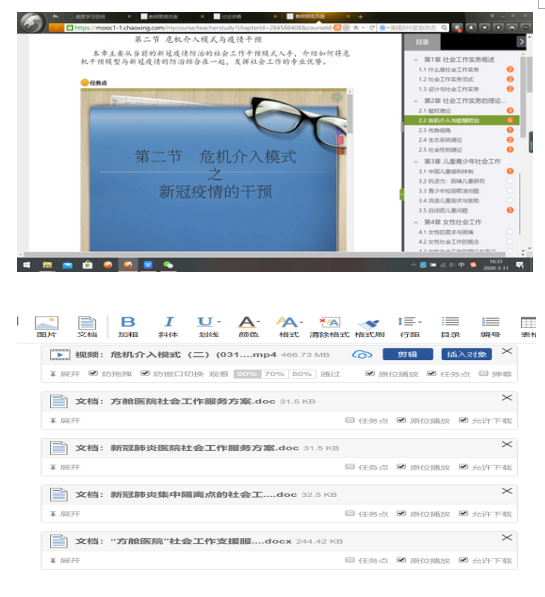This screenshot has height=597, width=545.
Task: Click the blue clip edit button
Action: click(x=408, y=354)
